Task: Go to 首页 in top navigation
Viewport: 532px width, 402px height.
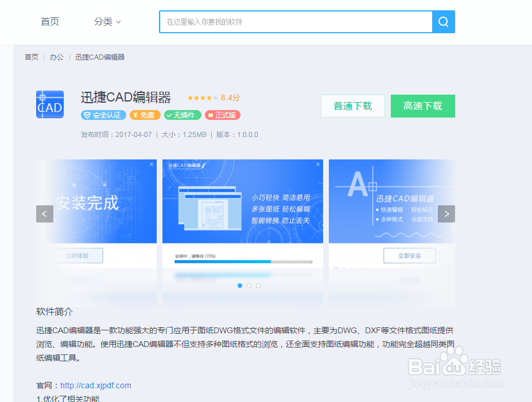Action: point(50,22)
